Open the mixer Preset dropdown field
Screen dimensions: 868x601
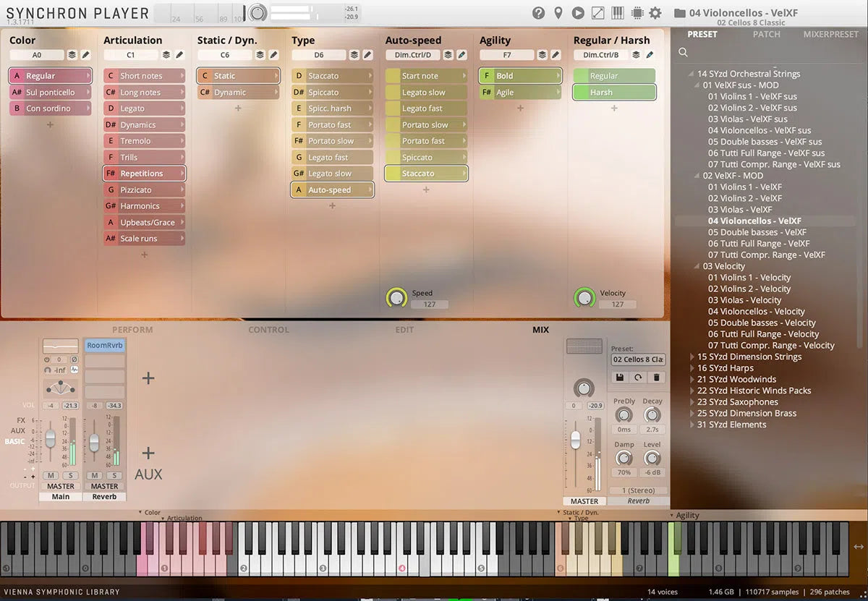point(638,359)
